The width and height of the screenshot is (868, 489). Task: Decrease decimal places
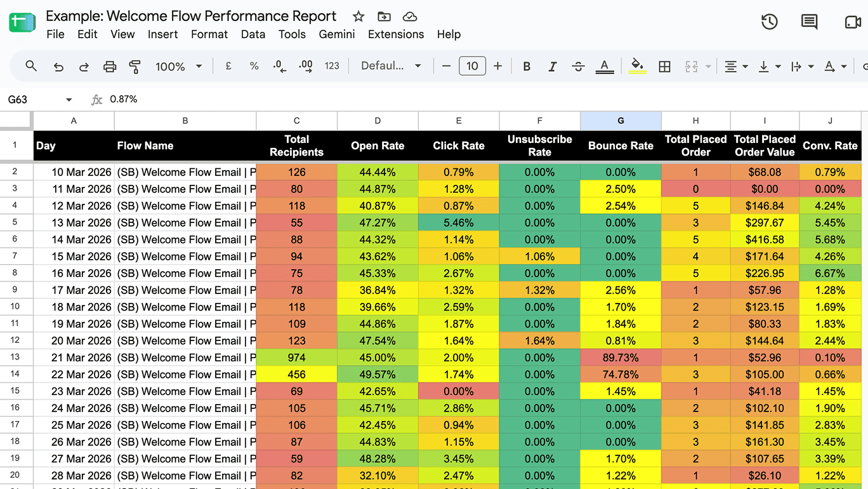[279, 66]
